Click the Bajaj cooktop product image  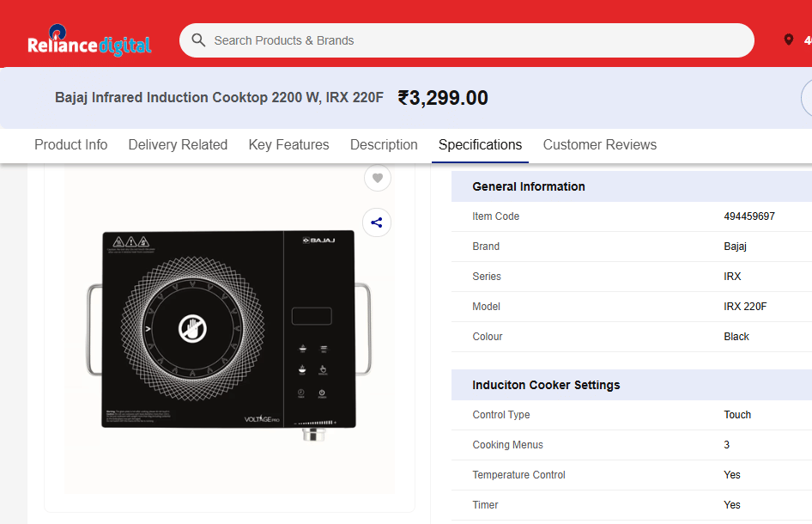pos(228,330)
